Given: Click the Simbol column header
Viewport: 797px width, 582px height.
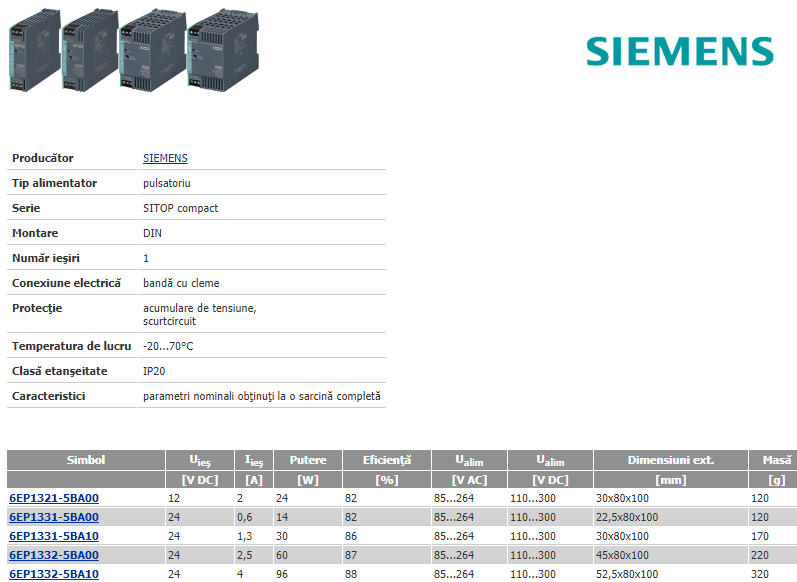Looking at the screenshot, I should tap(86, 460).
